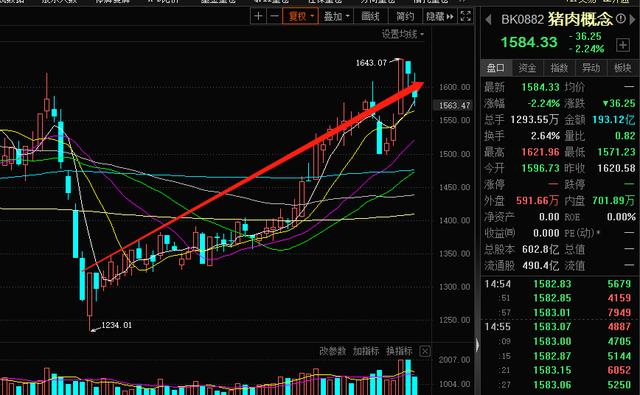Select the 内盘 value 701.89万
This screenshot has height=395, width=640.
(613, 200)
